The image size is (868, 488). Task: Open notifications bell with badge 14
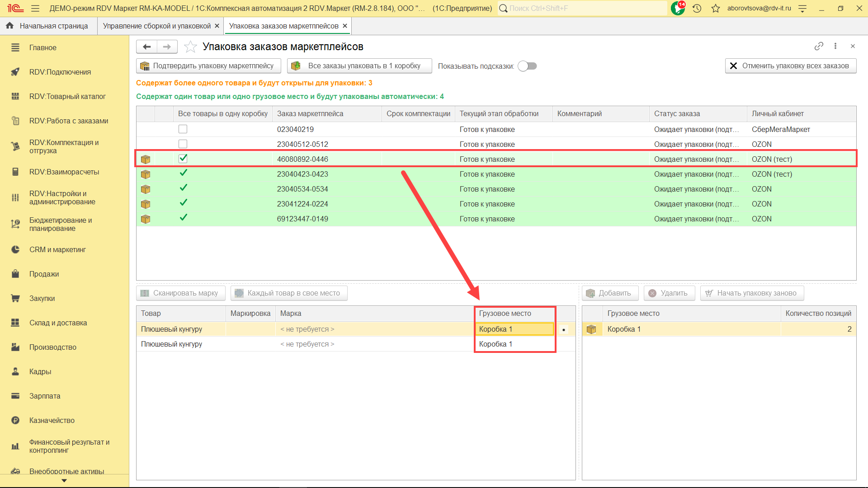(x=677, y=8)
